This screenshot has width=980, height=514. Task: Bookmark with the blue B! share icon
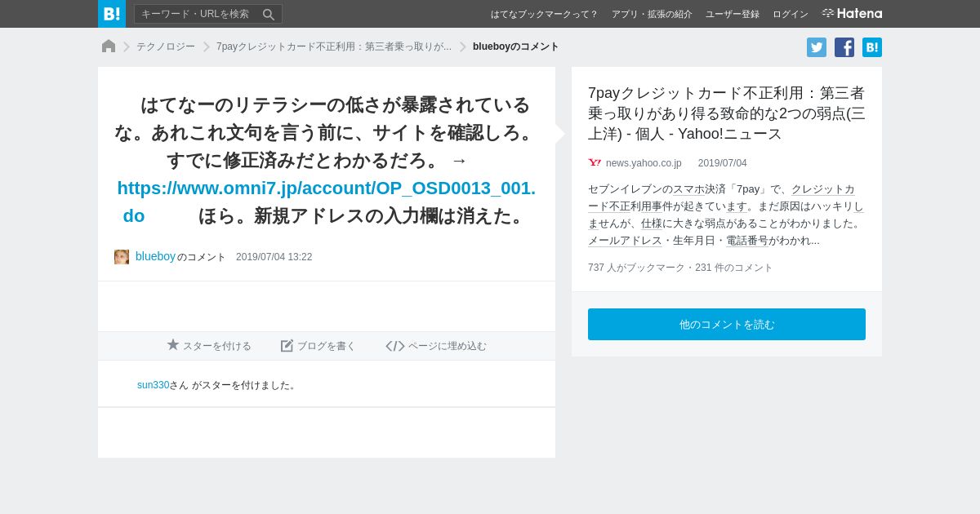coord(872,47)
